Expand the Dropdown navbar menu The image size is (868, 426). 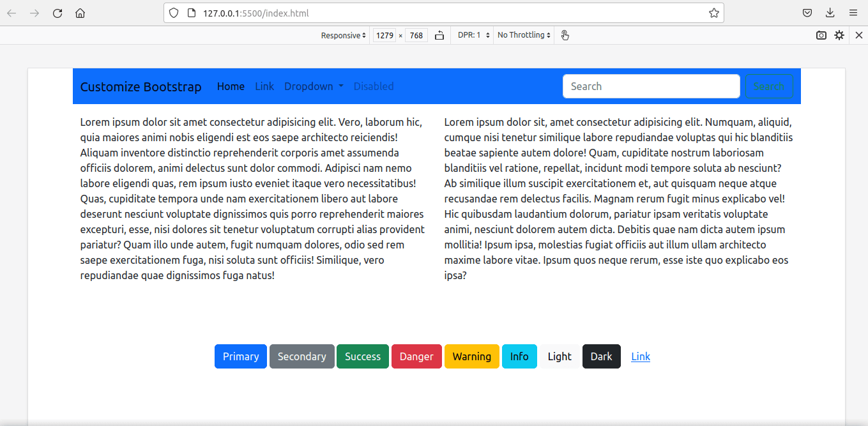pyautogui.click(x=314, y=86)
